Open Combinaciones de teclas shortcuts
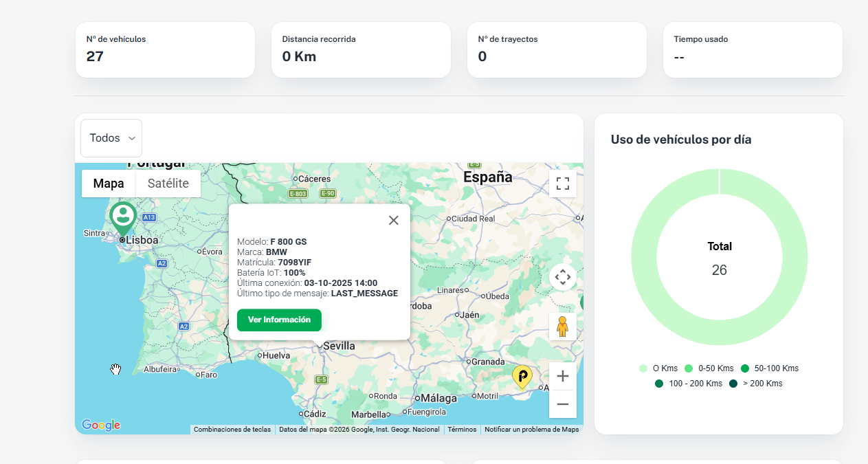868x464 pixels. [x=232, y=430]
